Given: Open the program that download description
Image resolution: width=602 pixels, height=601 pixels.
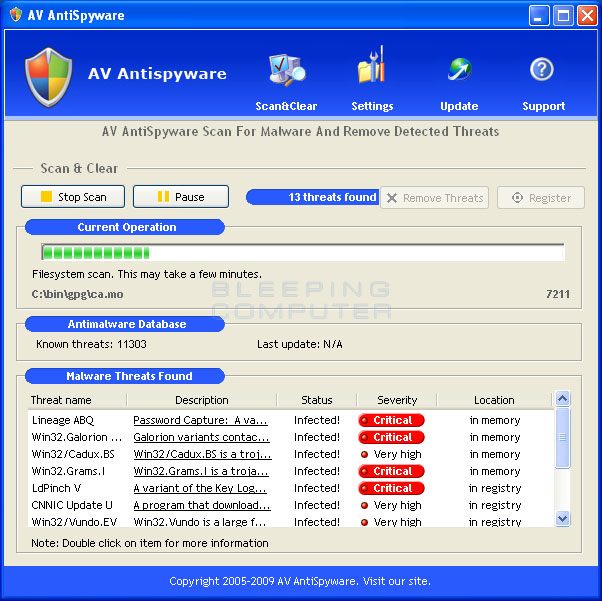Looking at the screenshot, I should point(202,505).
